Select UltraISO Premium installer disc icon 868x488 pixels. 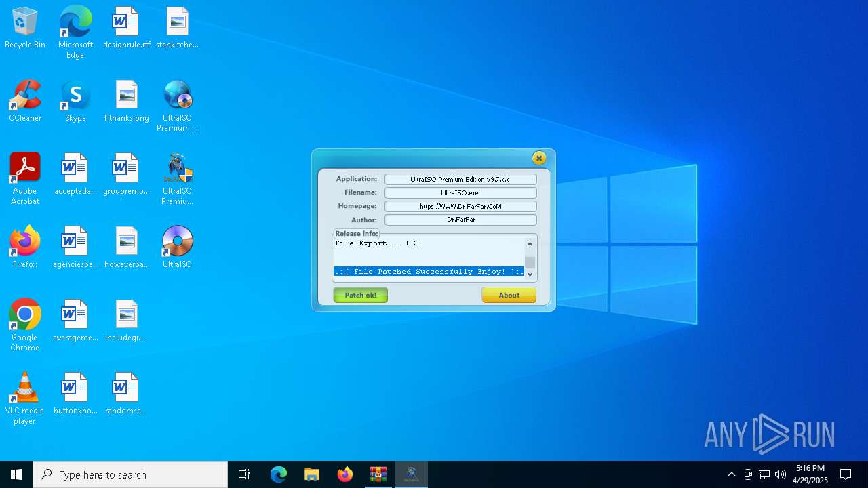[x=177, y=106]
